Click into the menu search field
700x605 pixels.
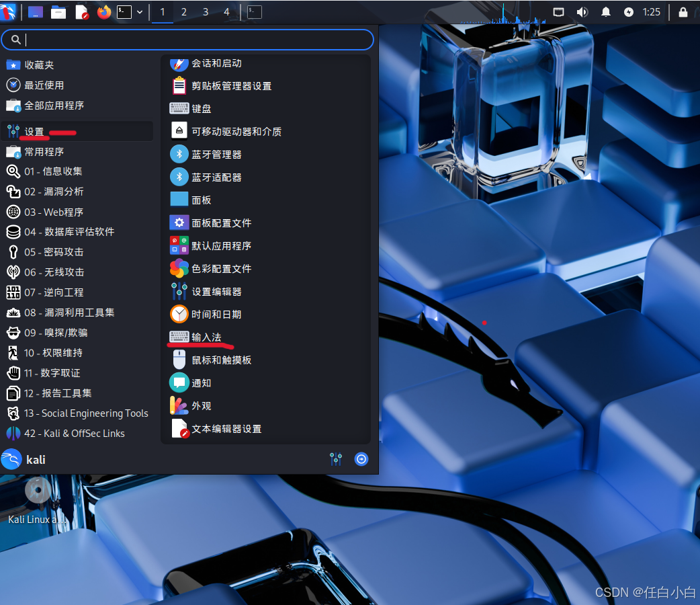point(187,40)
